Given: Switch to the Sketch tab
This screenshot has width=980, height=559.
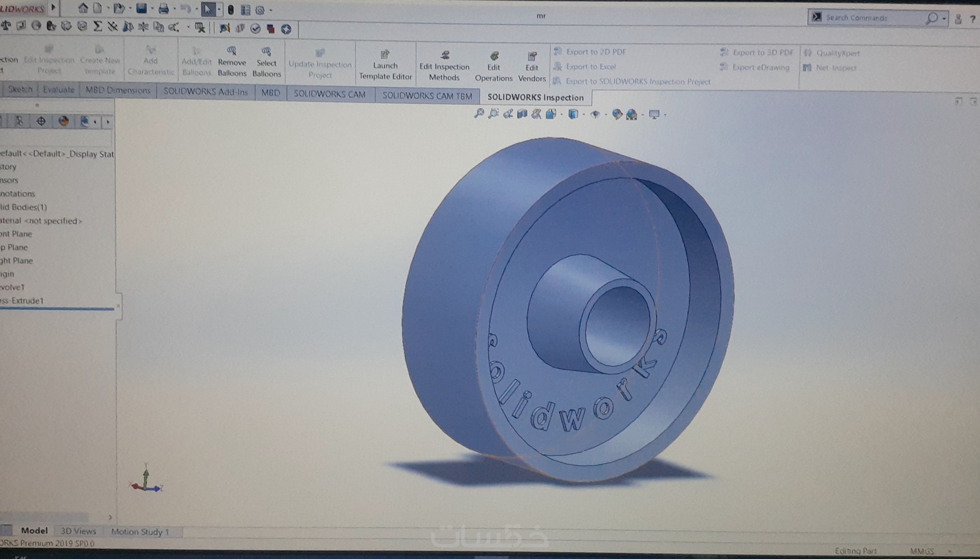Looking at the screenshot, I should point(20,89).
